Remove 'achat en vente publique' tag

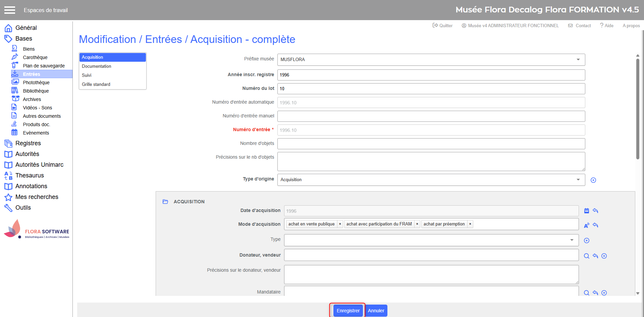340,224
